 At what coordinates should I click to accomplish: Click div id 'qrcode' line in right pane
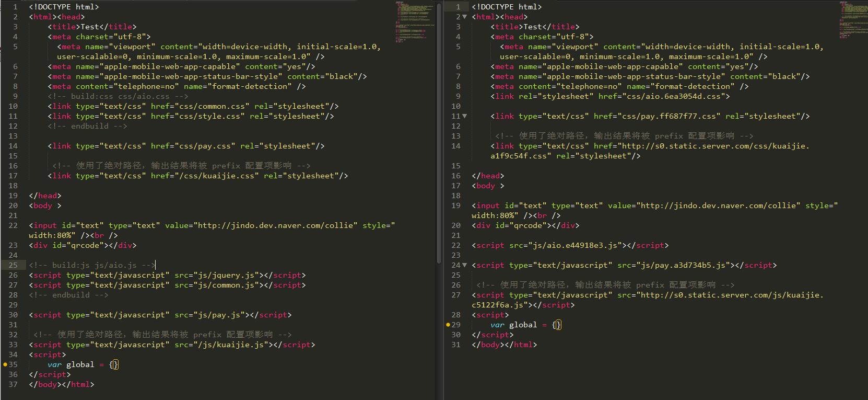pos(525,225)
